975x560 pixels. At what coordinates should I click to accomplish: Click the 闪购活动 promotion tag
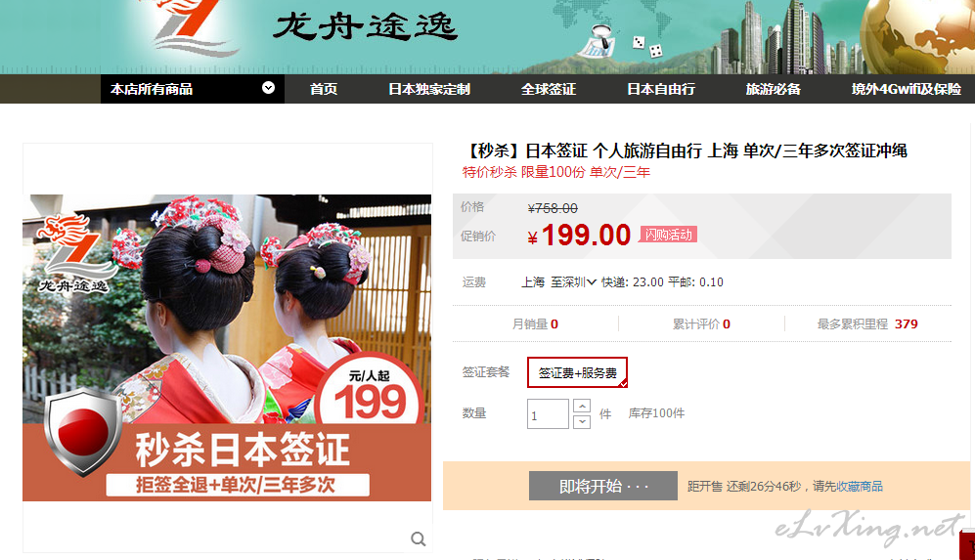[x=669, y=235]
